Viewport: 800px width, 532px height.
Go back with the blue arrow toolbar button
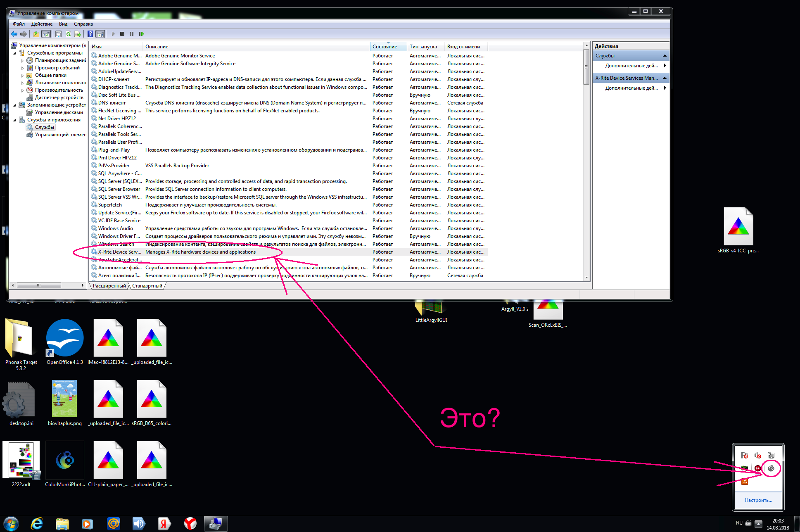click(x=14, y=34)
